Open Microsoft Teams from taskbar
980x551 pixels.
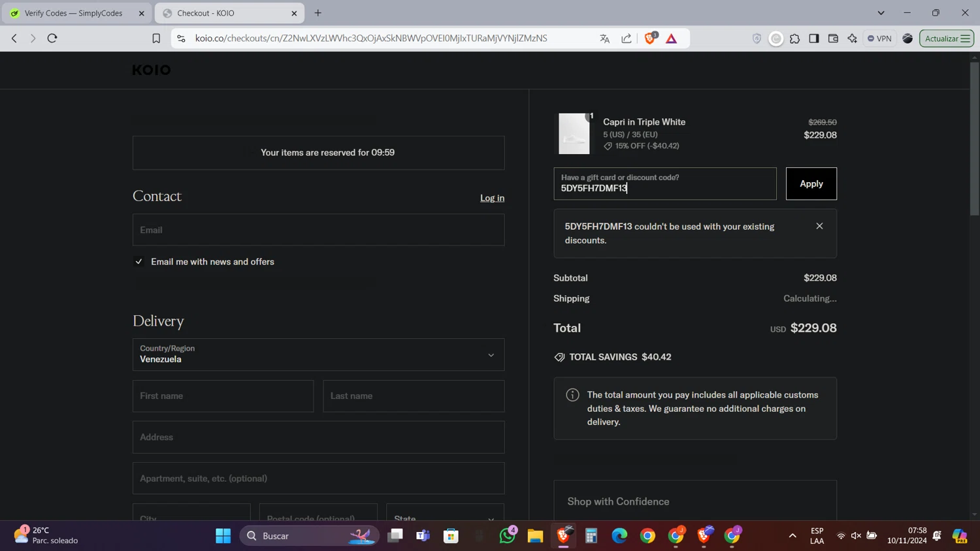pos(423,536)
